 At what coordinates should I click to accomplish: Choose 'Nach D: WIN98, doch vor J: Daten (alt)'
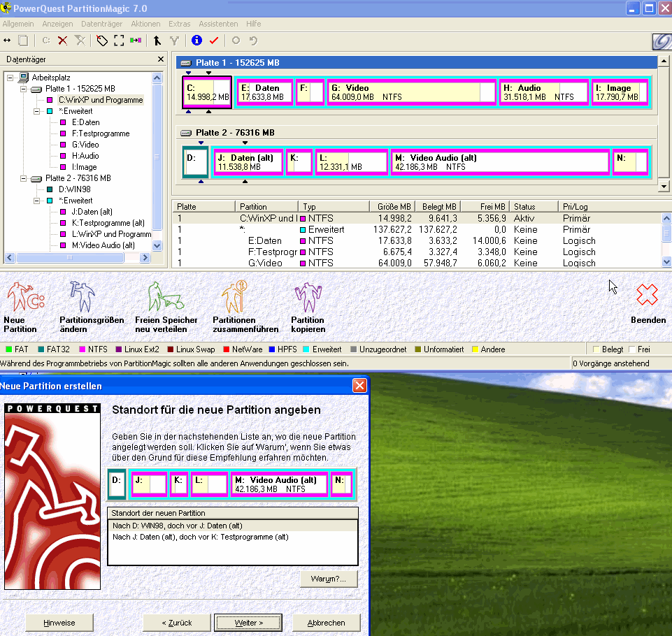tap(233, 526)
